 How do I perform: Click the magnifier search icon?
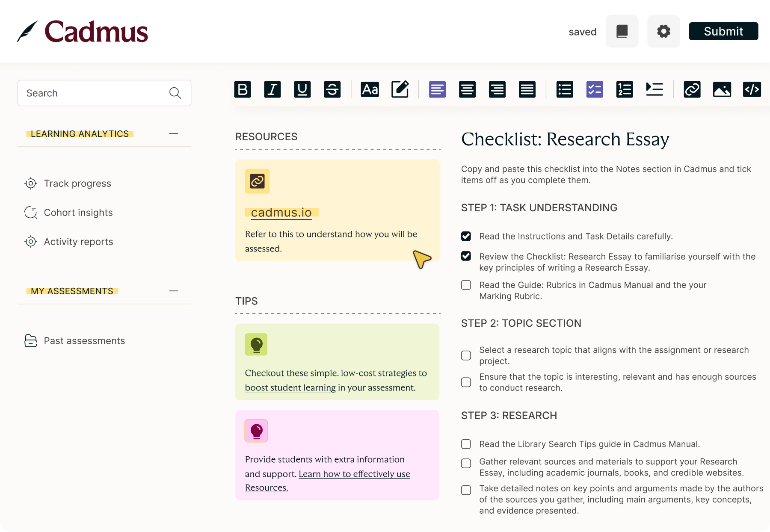pos(175,93)
